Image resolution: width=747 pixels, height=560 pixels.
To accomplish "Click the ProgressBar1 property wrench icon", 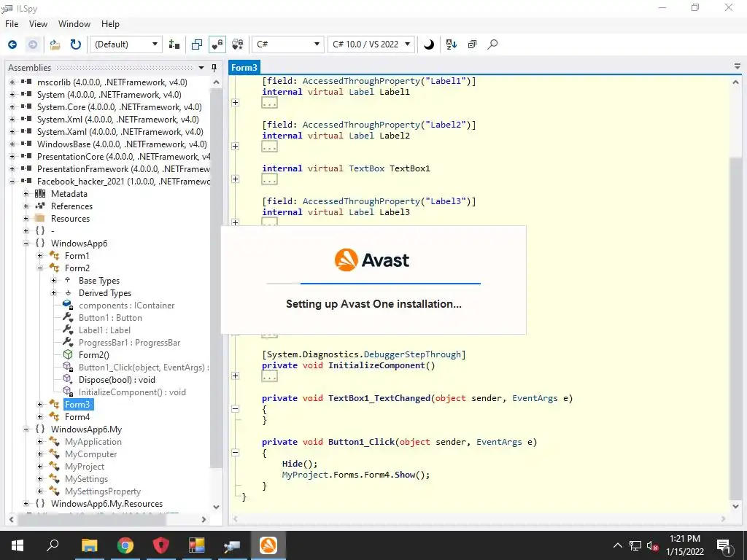I will 68,342.
